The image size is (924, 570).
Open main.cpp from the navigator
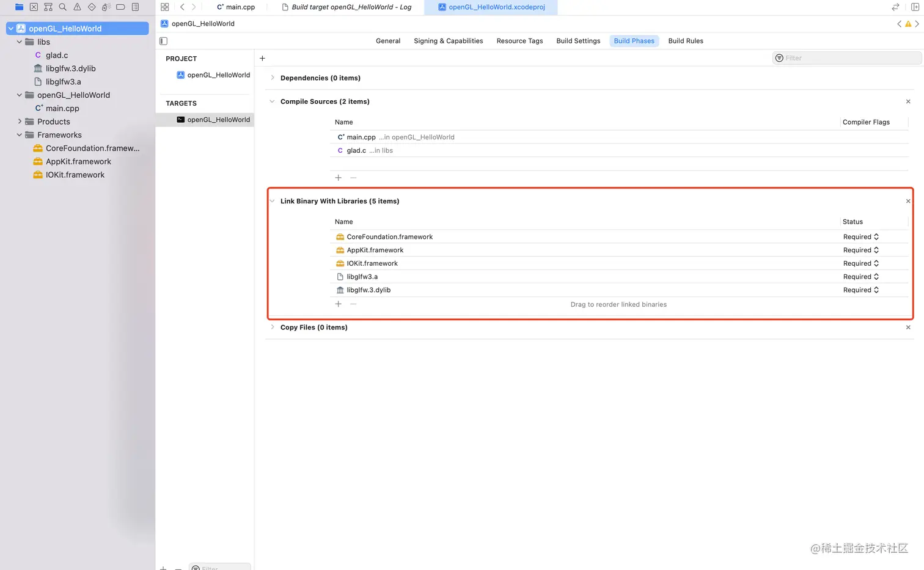[x=62, y=109]
